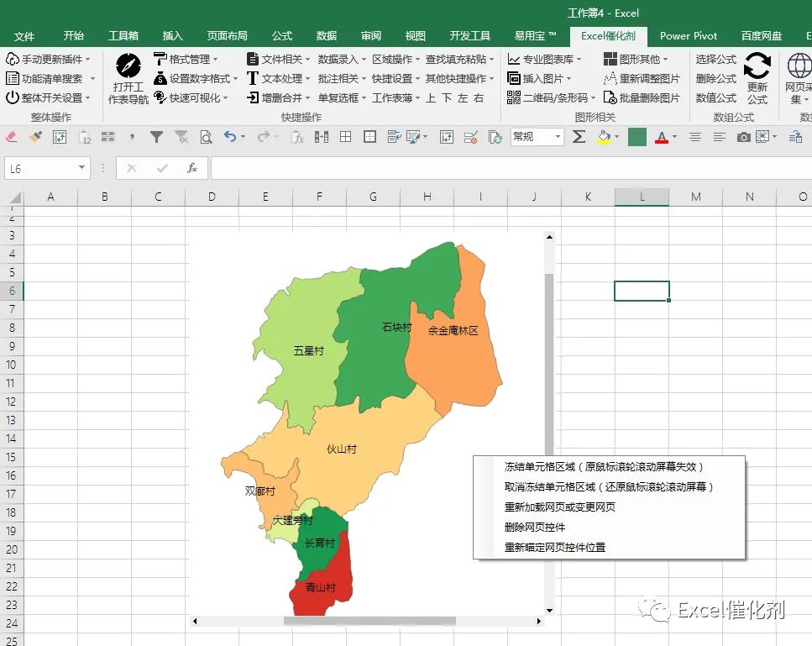Viewport: 812px width, 646px height.
Task: Click the red font color swatch
Action: point(662,137)
